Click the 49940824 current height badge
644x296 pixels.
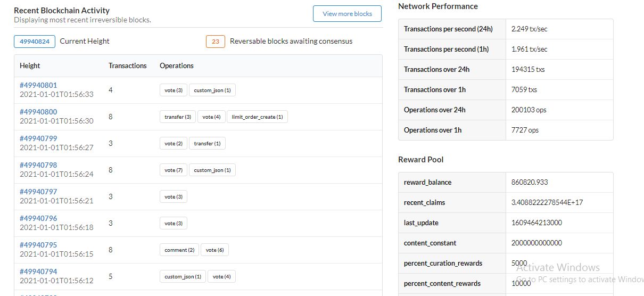click(x=35, y=42)
